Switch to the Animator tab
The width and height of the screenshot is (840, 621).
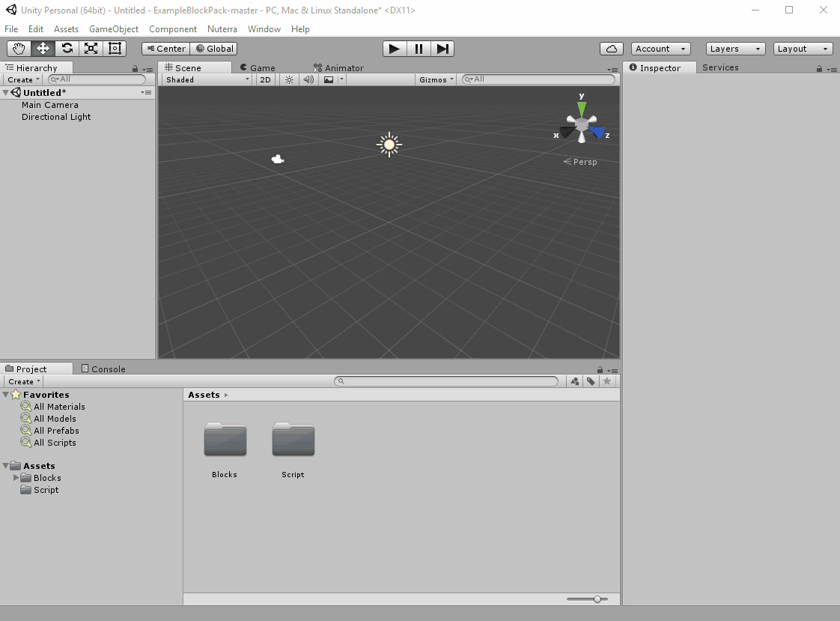(x=338, y=68)
